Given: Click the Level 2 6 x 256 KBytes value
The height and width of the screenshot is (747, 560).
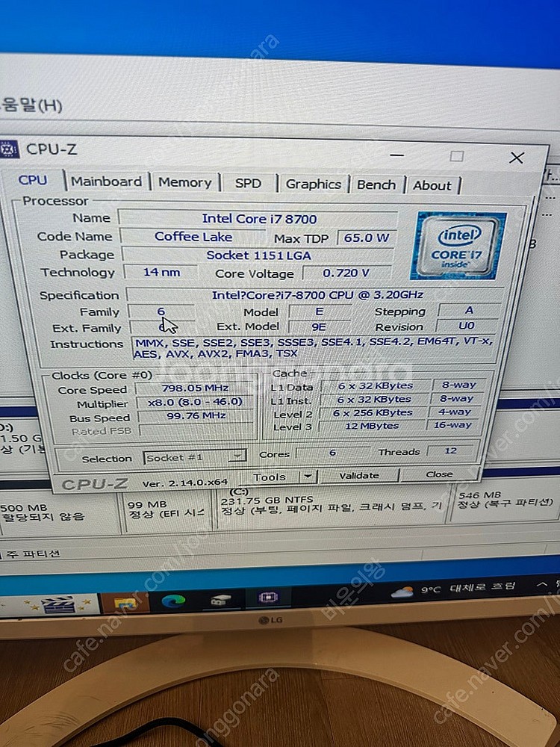Looking at the screenshot, I should (x=373, y=412).
